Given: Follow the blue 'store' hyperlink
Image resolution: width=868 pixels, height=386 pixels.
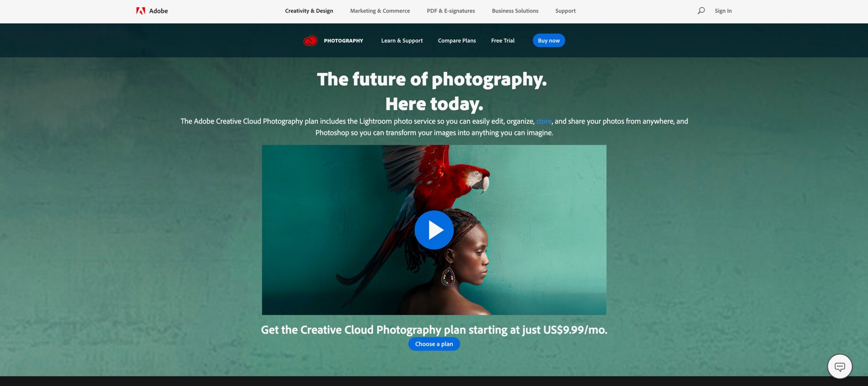Looking at the screenshot, I should pos(543,121).
